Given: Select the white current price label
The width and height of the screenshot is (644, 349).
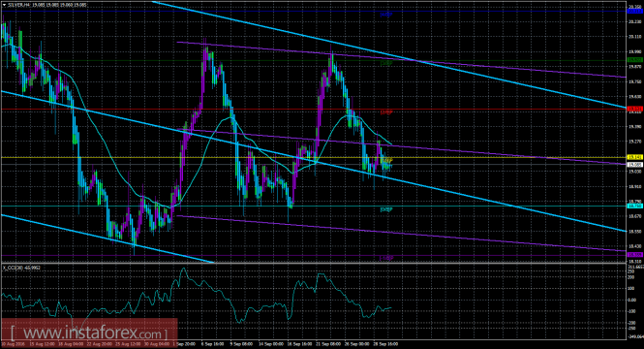Looking at the screenshot, I should click(634, 165).
